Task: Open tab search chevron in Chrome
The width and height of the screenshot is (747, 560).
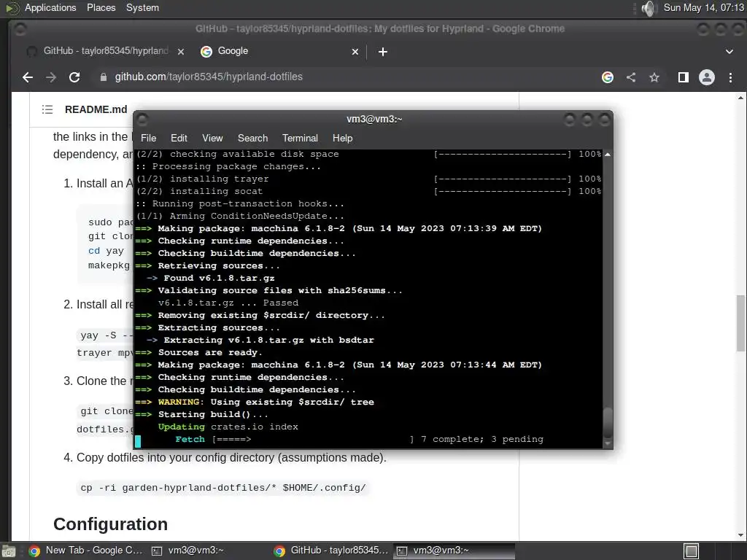Action: pos(729,52)
